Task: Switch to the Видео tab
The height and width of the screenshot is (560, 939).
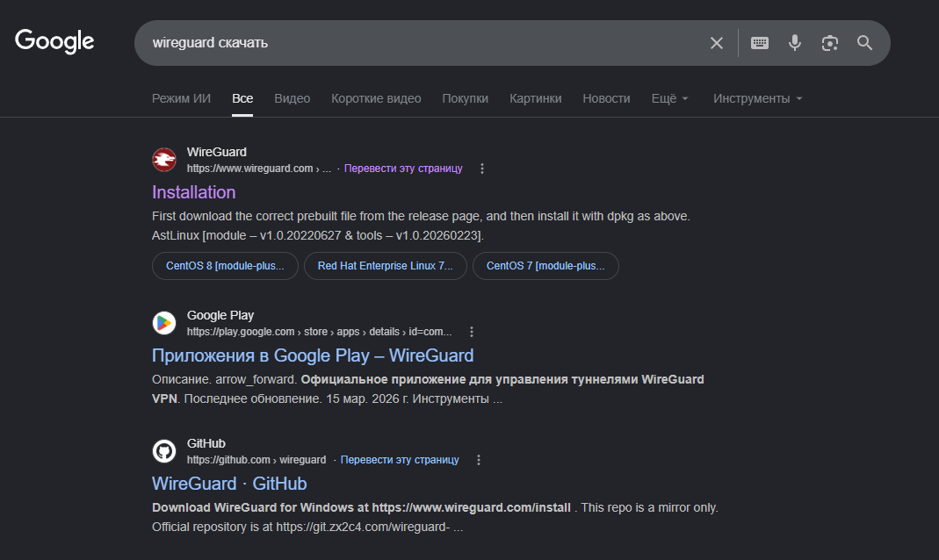Action: pyautogui.click(x=293, y=98)
